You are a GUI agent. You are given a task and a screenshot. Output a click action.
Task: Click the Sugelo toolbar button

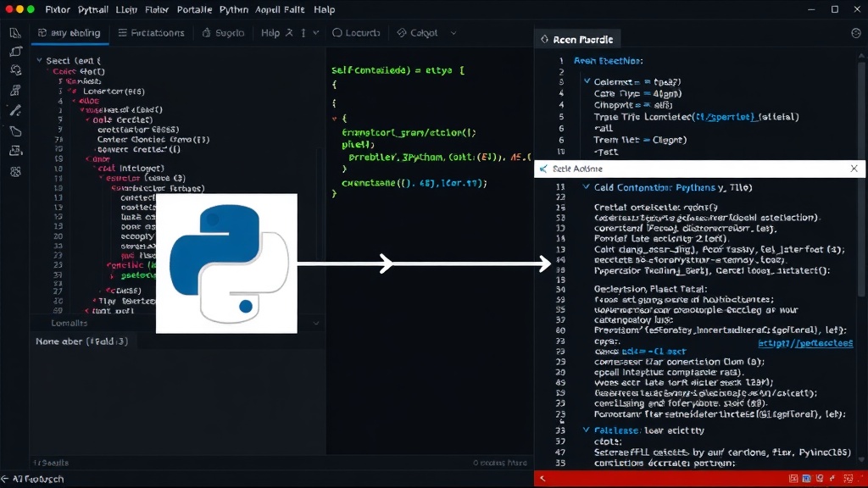pos(223,33)
